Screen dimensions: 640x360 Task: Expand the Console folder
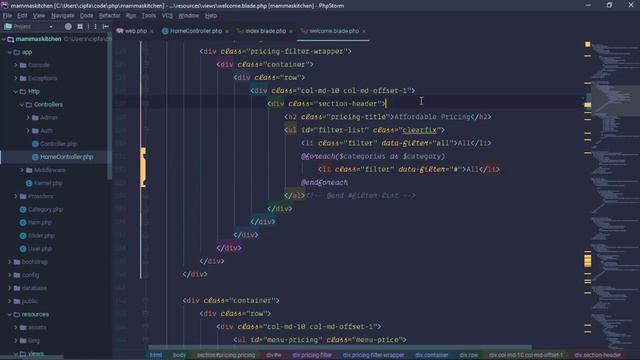[x=16, y=65]
